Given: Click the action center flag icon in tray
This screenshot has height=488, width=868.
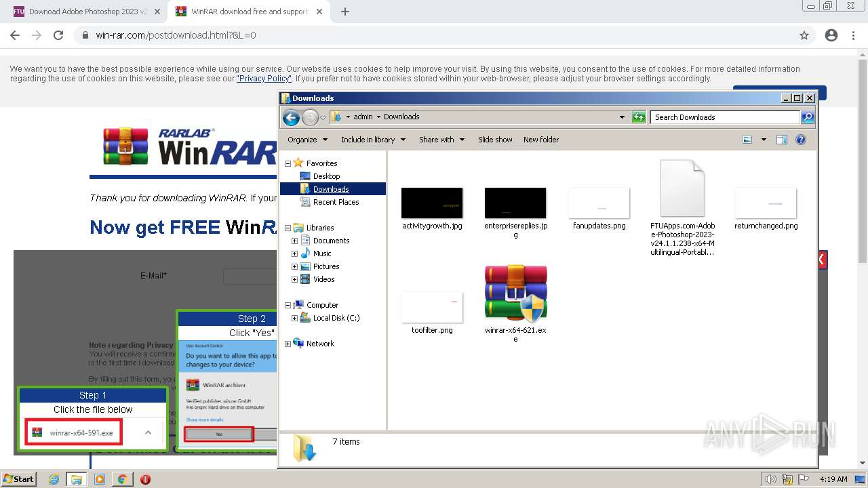Looking at the screenshot, I should click(x=804, y=479).
